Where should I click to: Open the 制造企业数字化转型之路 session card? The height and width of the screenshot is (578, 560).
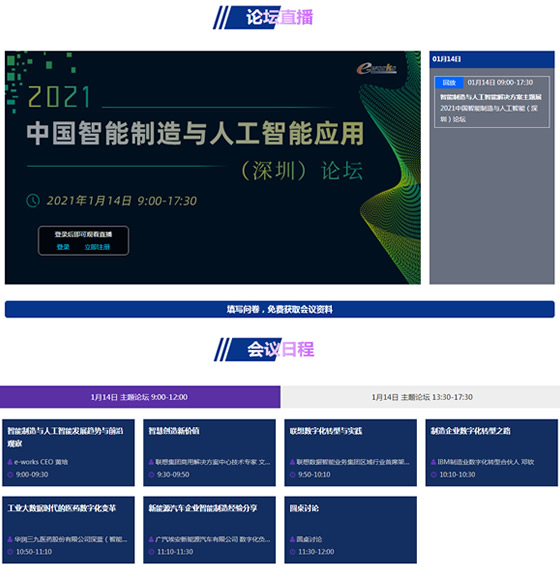(491, 453)
